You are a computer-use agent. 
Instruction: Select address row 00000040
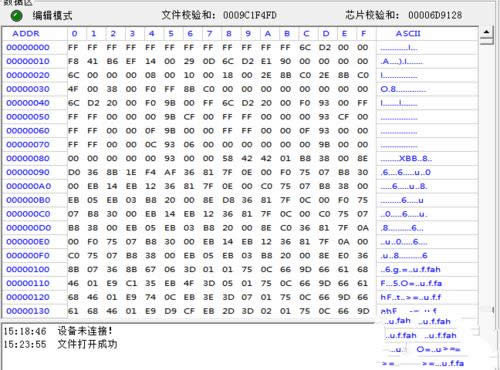click(x=28, y=103)
